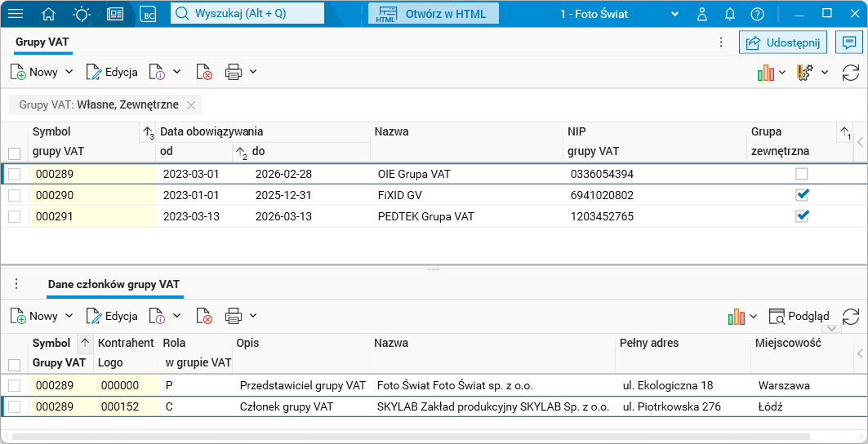Remove the Grupy VAT filter chip
Viewport: 868px width, 444px height.
[191, 105]
